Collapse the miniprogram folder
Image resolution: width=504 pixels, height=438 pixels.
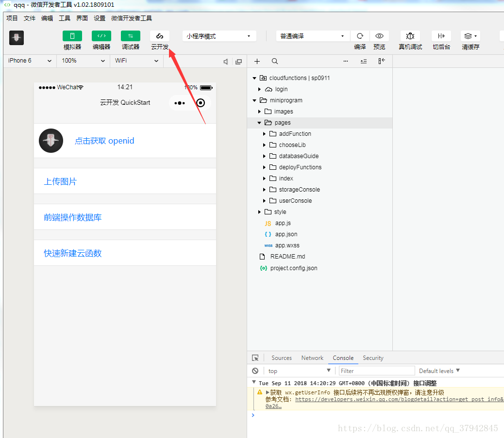click(x=254, y=100)
